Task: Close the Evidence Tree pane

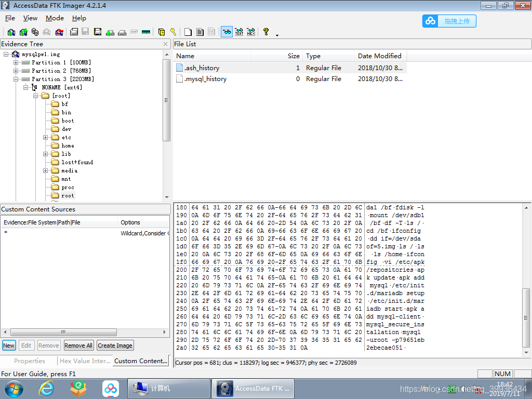Action: (165, 44)
